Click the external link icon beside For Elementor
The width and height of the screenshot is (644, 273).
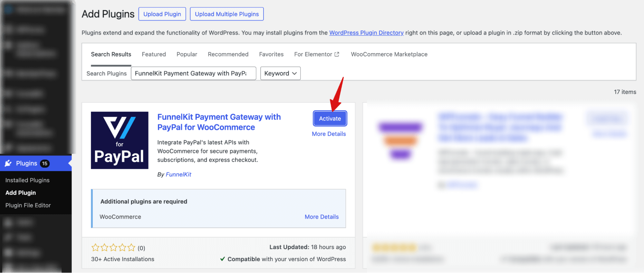click(x=337, y=54)
